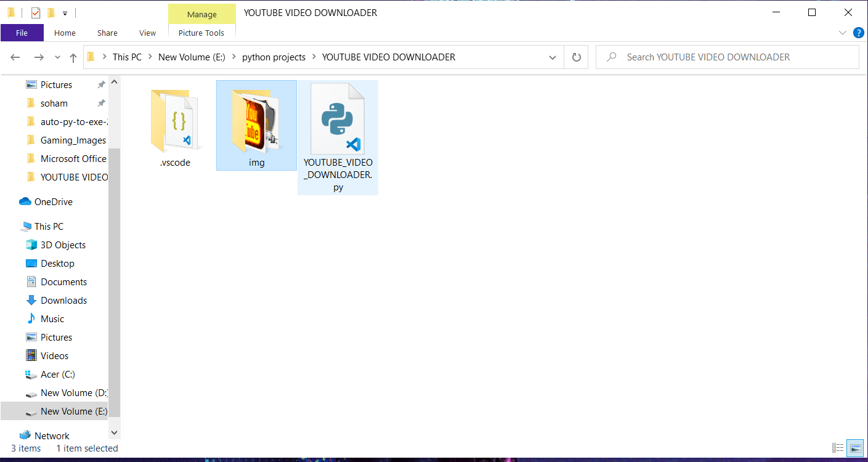Open Music in navigation pane
868x462 pixels.
[52, 319]
